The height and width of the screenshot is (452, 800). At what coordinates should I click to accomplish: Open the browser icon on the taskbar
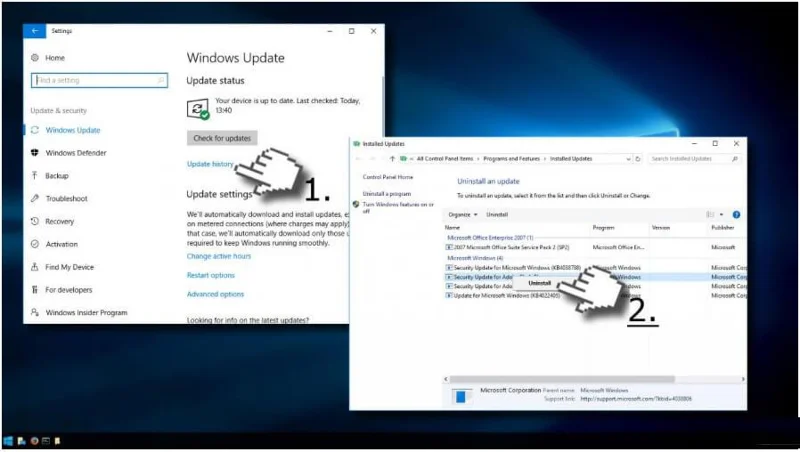(x=34, y=441)
